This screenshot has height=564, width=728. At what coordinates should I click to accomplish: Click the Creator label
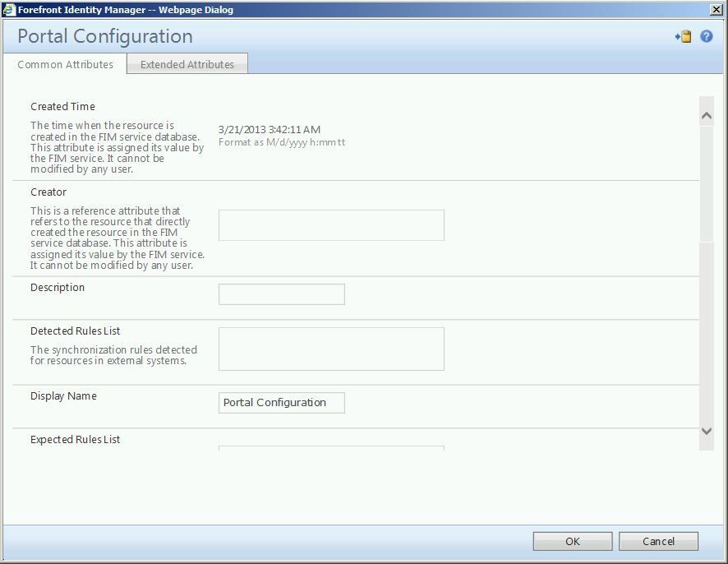(48, 192)
